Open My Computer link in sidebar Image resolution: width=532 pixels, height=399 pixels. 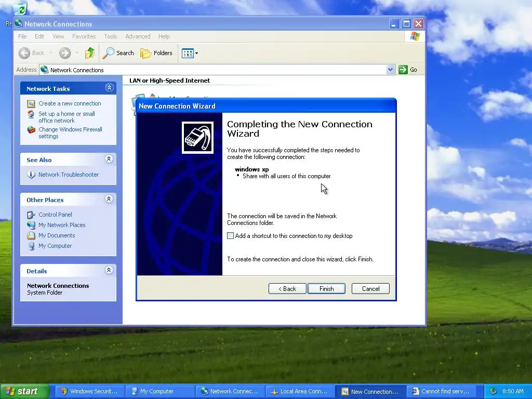pos(55,246)
